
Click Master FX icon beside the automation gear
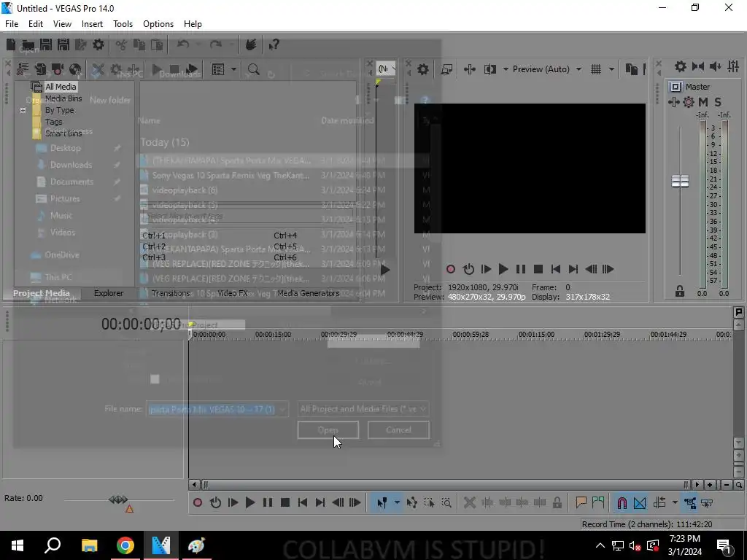(673, 102)
